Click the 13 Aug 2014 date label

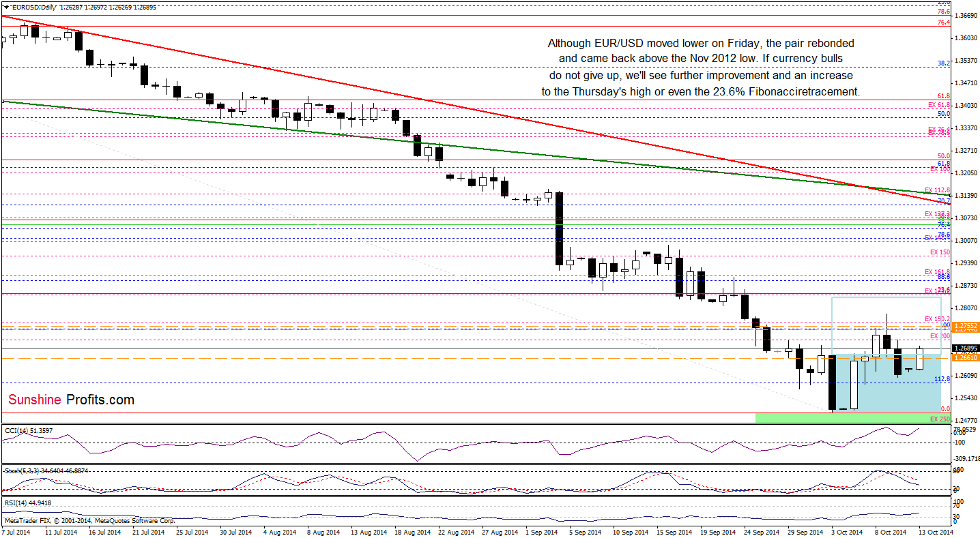tap(369, 532)
